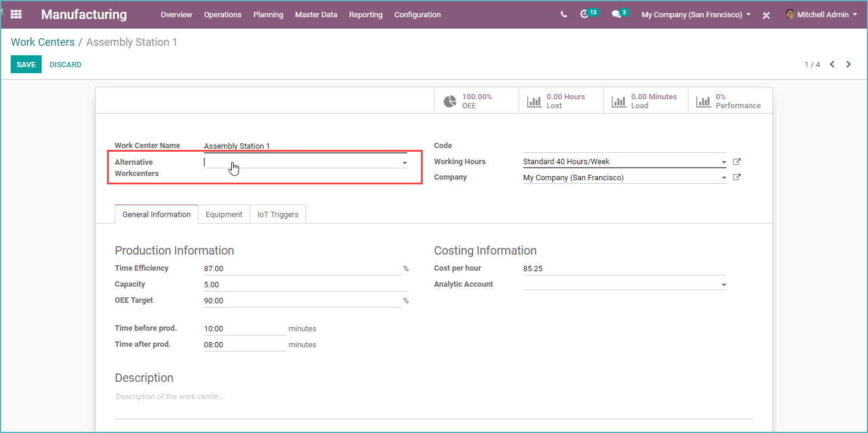Click the SAVE button

coord(26,64)
